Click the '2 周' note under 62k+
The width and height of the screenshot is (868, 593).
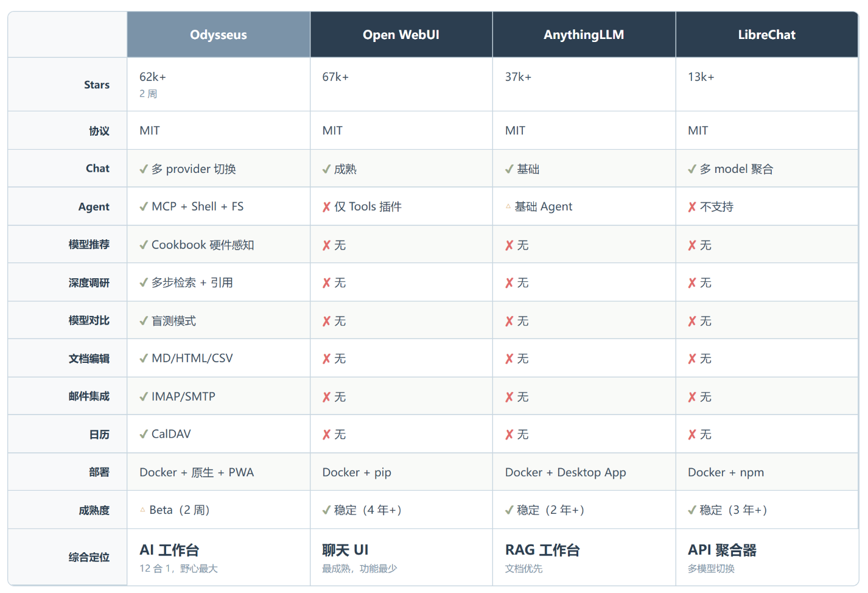[x=149, y=94]
